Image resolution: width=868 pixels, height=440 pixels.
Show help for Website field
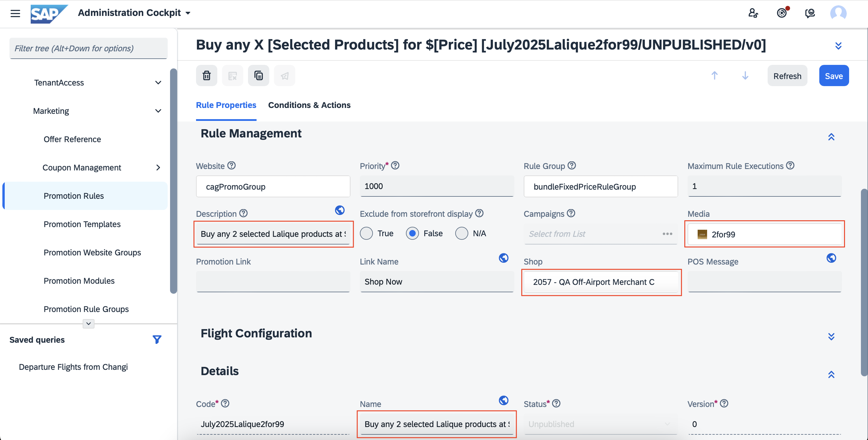coord(231,165)
